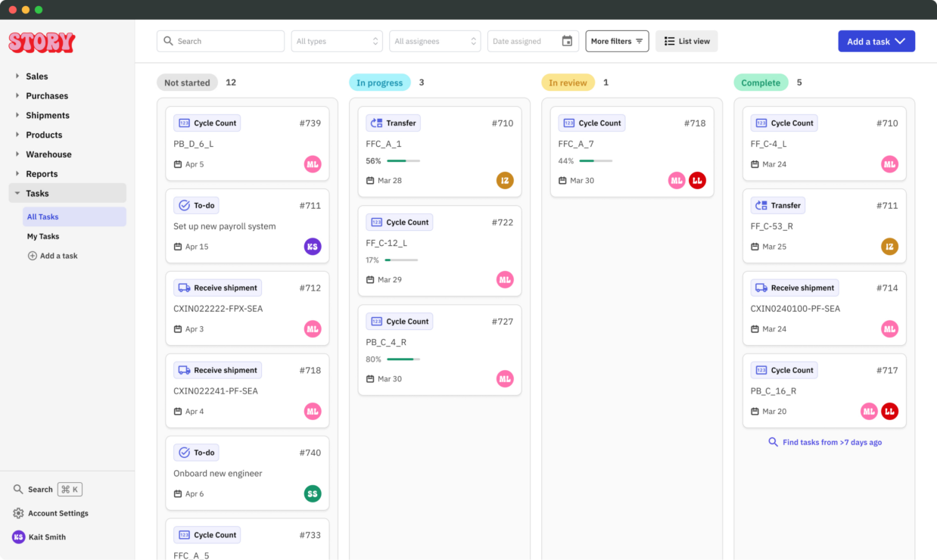Collapse the Tasks section
The image size is (937, 560).
tap(69, 194)
